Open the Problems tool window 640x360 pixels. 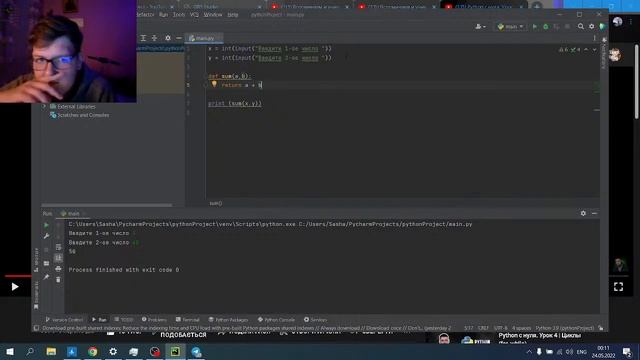pyautogui.click(x=154, y=320)
